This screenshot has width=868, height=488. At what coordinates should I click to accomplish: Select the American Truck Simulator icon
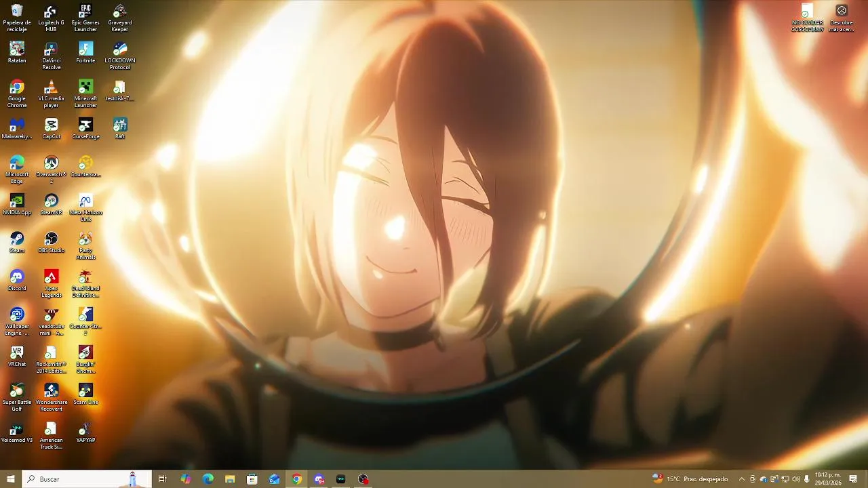tap(51, 436)
